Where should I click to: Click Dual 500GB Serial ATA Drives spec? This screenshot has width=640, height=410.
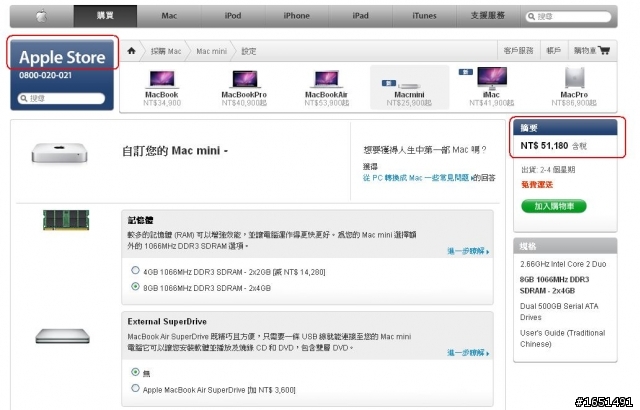tap(559, 311)
